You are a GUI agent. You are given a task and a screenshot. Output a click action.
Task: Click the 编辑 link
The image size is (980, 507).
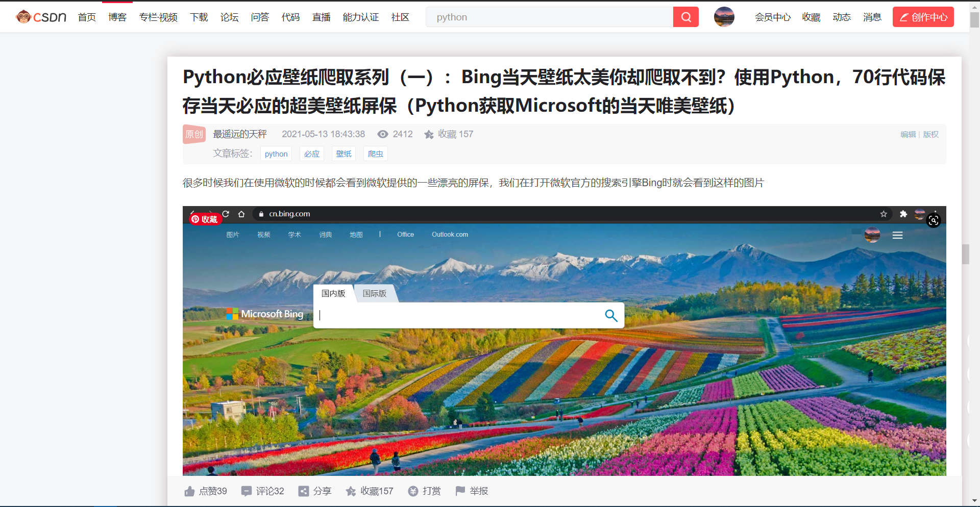(x=909, y=134)
